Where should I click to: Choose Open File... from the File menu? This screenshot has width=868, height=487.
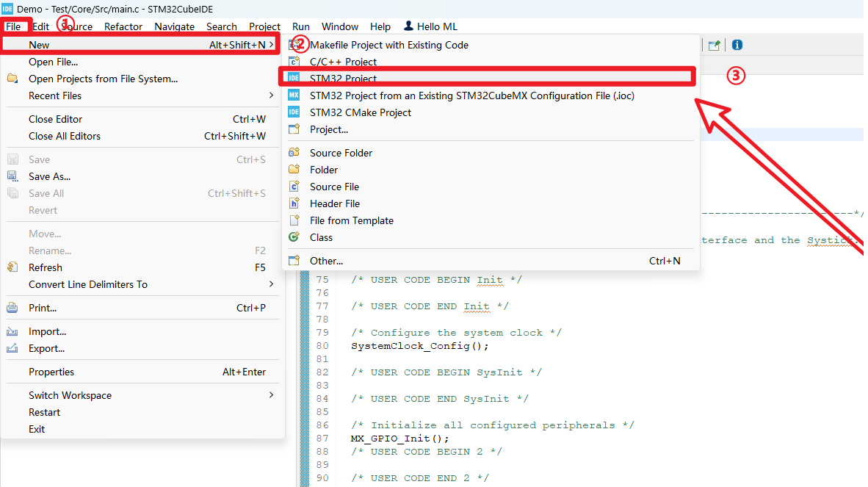point(141,62)
